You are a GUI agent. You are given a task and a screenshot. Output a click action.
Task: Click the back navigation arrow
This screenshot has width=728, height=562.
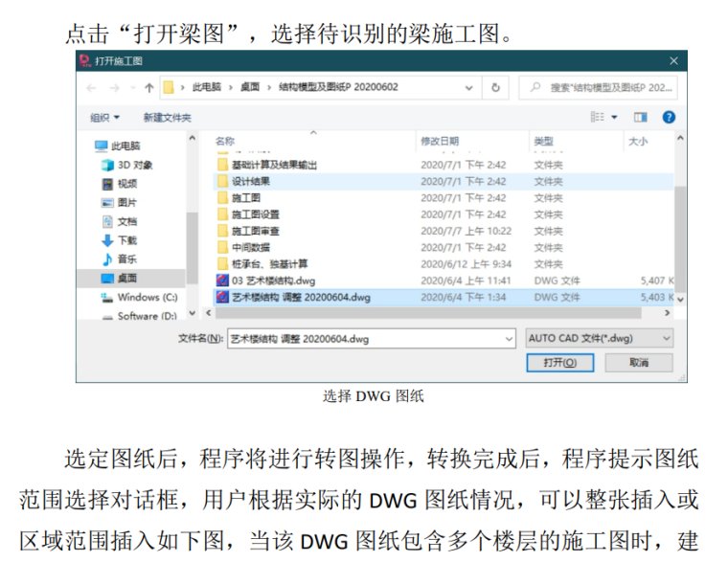[91, 87]
